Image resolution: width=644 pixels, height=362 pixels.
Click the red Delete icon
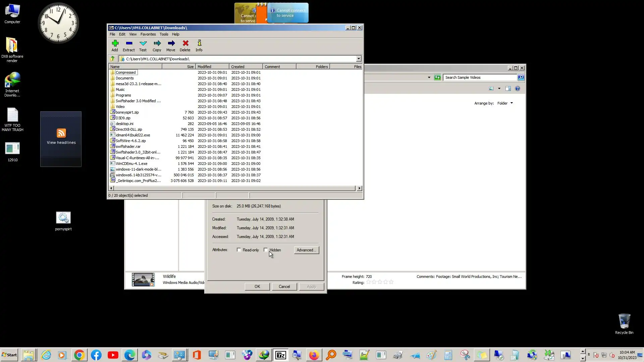[185, 46]
